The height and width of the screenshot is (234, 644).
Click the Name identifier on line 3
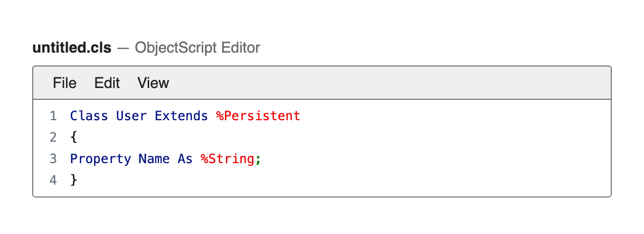coord(154,159)
